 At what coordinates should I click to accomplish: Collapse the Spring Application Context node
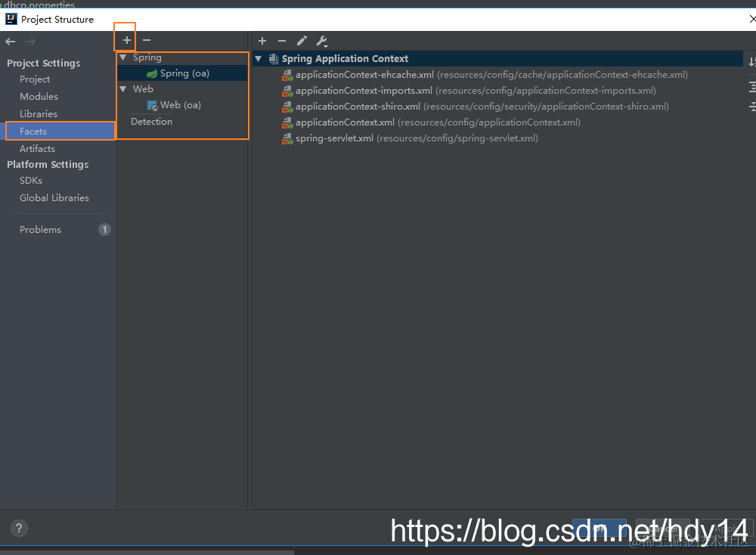click(259, 59)
